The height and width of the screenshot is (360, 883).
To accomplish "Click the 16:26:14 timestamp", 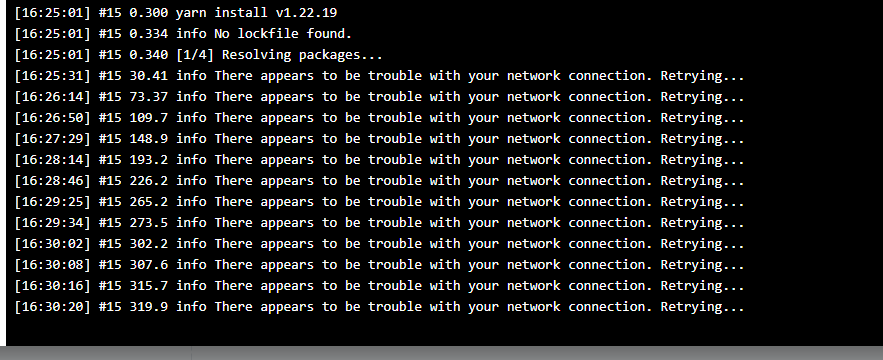I will click(x=52, y=97).
